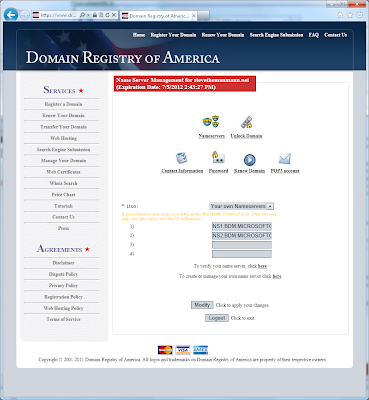
Task: Open Dispute Policy under Agreements
Action: click(x=63, y=274)
